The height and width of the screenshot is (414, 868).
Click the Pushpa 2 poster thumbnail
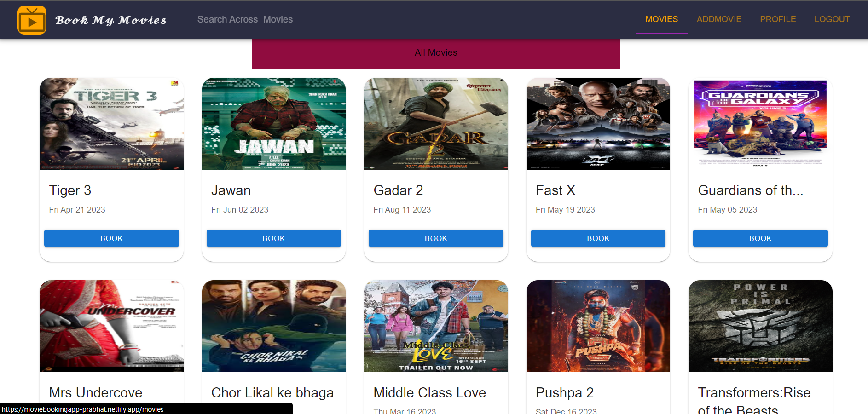click(x=598, y=326)
